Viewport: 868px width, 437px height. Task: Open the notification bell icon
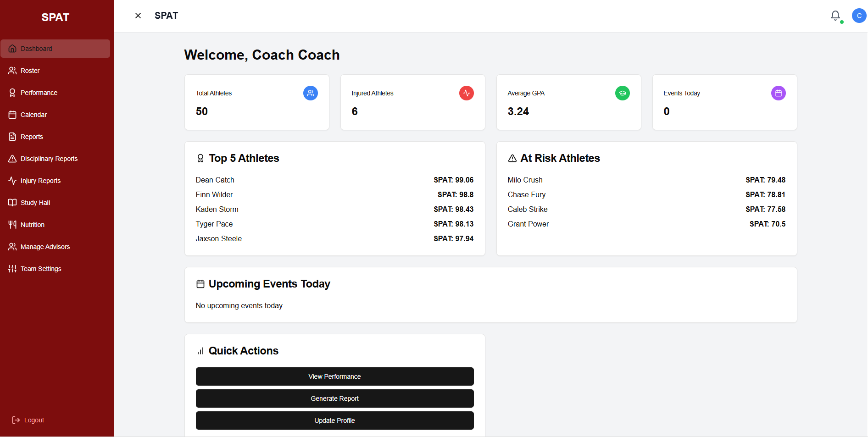[835, 16]
